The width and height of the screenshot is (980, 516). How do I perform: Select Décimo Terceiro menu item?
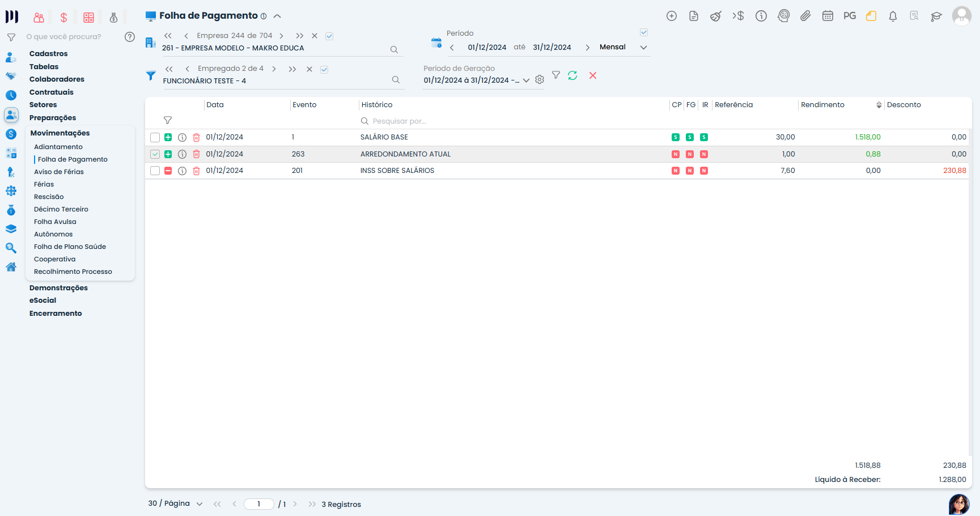[x=61, y=209]
